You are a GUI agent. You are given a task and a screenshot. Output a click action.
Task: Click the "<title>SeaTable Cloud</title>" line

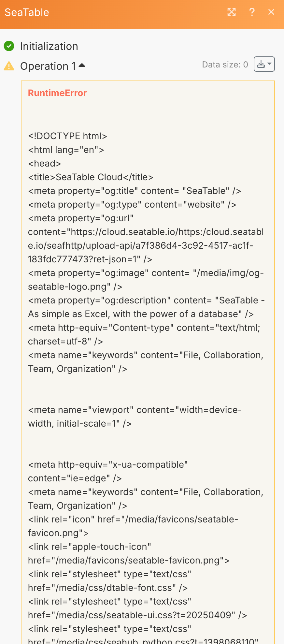(91, 177)
